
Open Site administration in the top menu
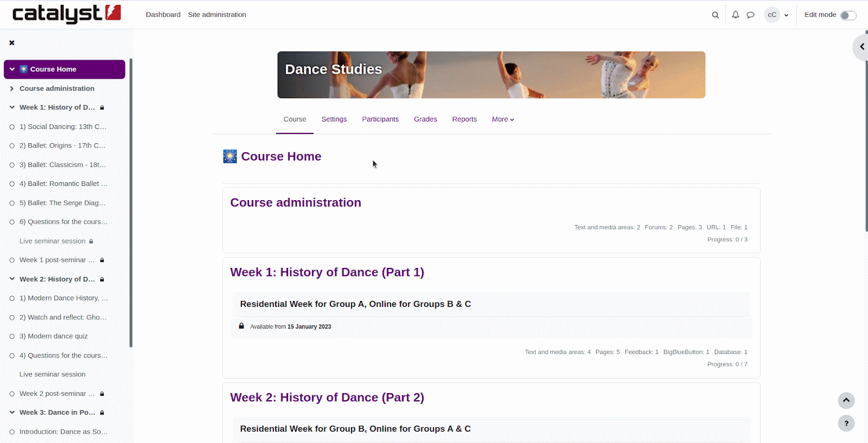click(217, 15)
